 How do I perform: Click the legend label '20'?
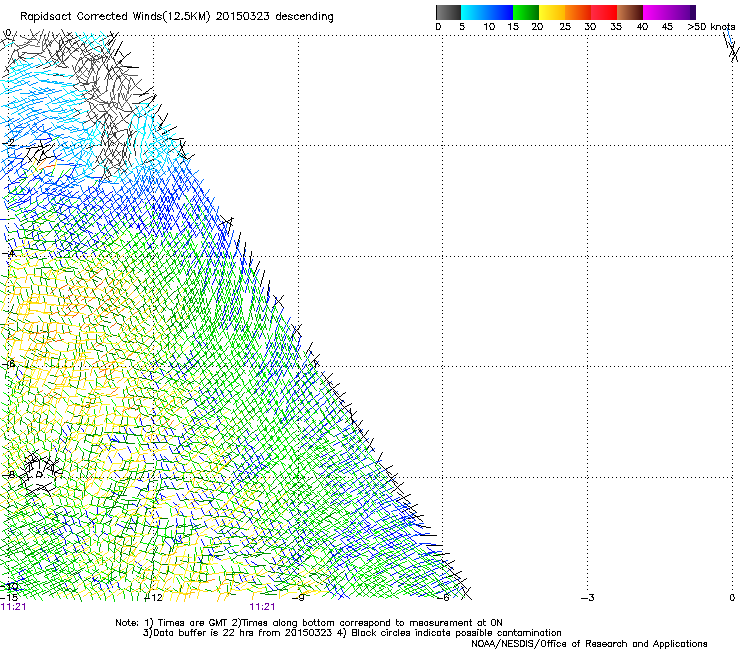coord(537,27)
